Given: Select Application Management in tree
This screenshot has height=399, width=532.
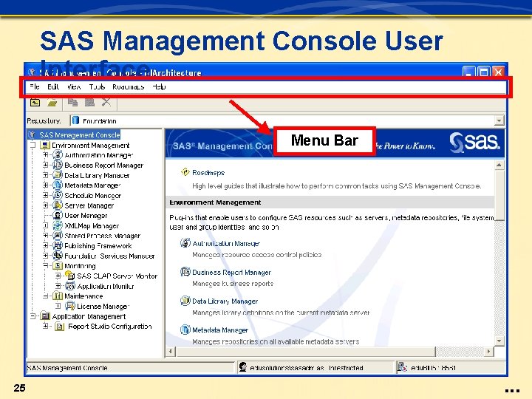Looking at the screenshot, I should [89, 316].
